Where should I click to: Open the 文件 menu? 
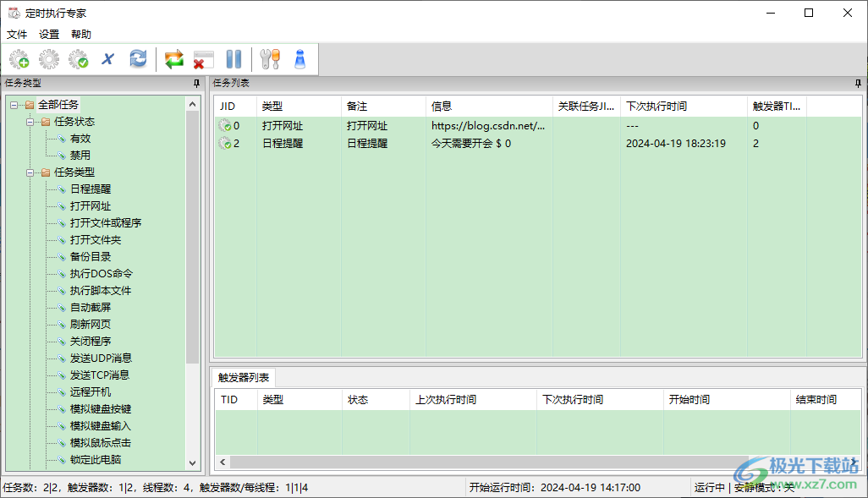[x=17, y=35]
